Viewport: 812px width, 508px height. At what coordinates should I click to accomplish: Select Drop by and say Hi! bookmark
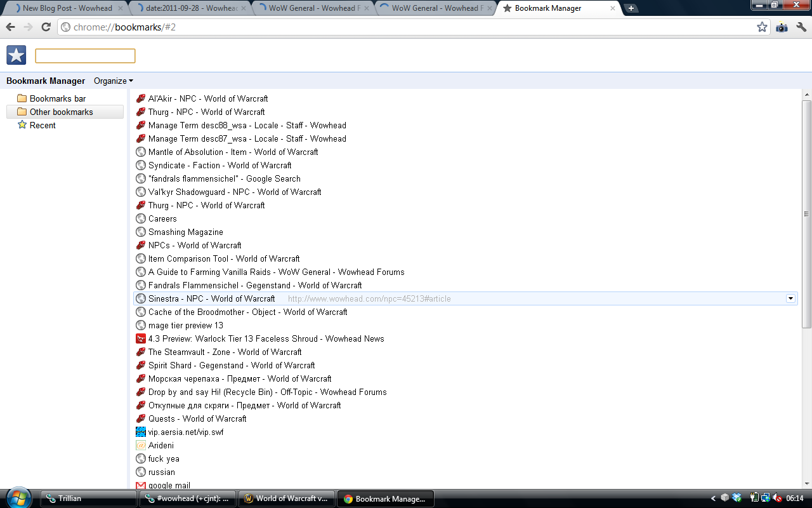coord(466,392)
